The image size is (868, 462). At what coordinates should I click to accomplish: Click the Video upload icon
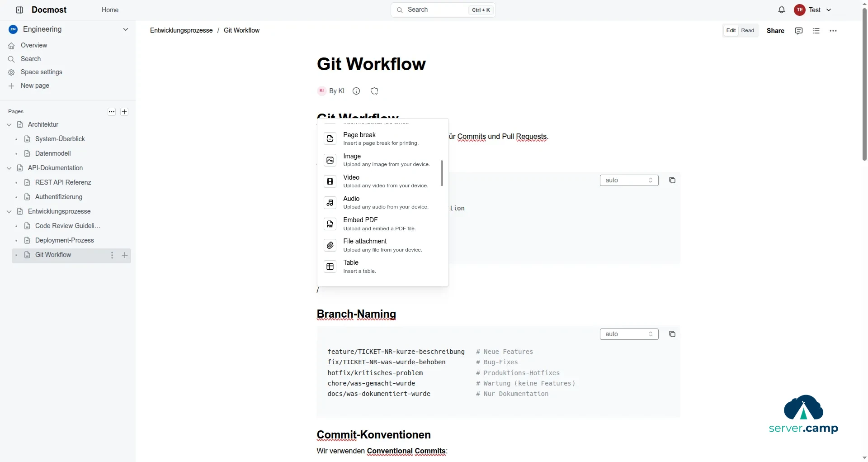pyautogui.click(x=330, y=181)
